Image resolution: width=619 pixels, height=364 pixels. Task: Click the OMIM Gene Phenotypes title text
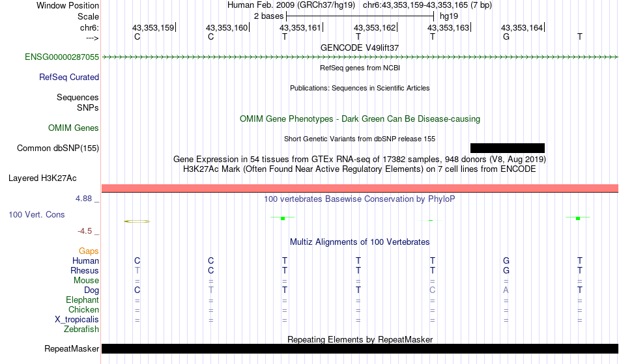point(360,119)
